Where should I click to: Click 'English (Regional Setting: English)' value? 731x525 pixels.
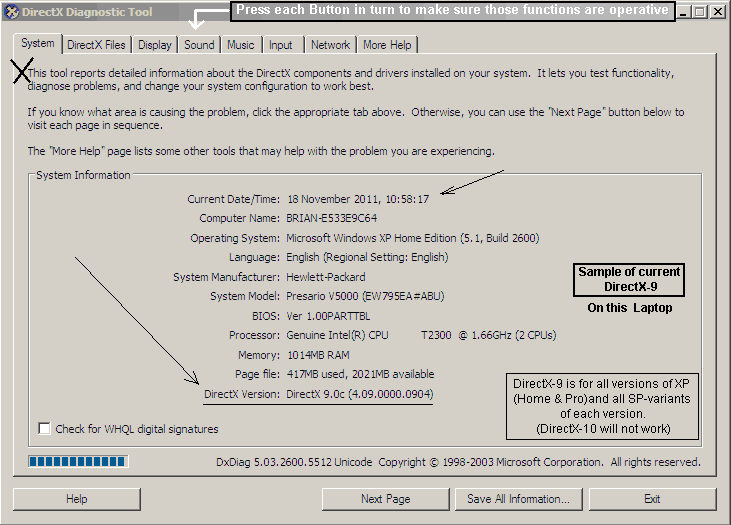pyautogui.click(x=367, y=257)
